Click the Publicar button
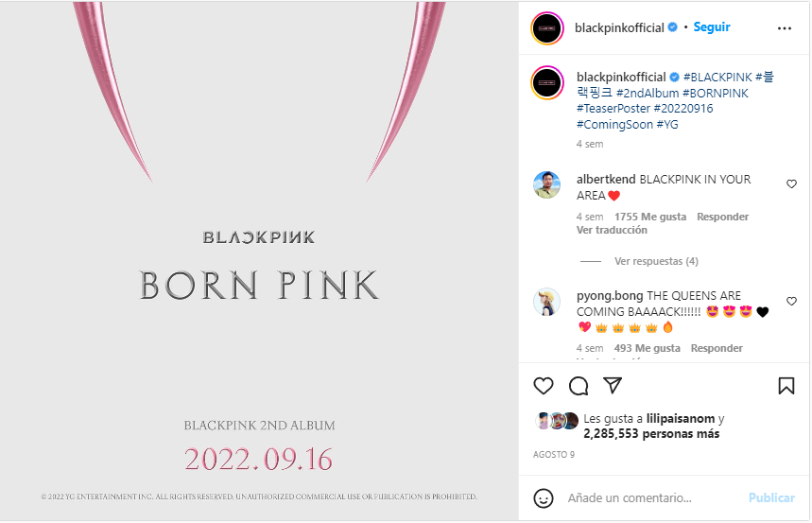The height and width of the screenshot is (523, 812). point(771,497)
